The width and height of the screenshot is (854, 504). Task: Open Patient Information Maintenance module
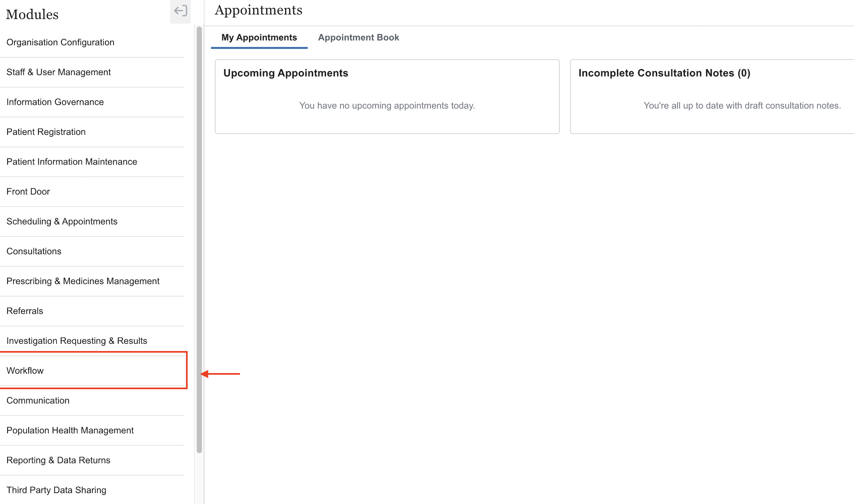72,162
